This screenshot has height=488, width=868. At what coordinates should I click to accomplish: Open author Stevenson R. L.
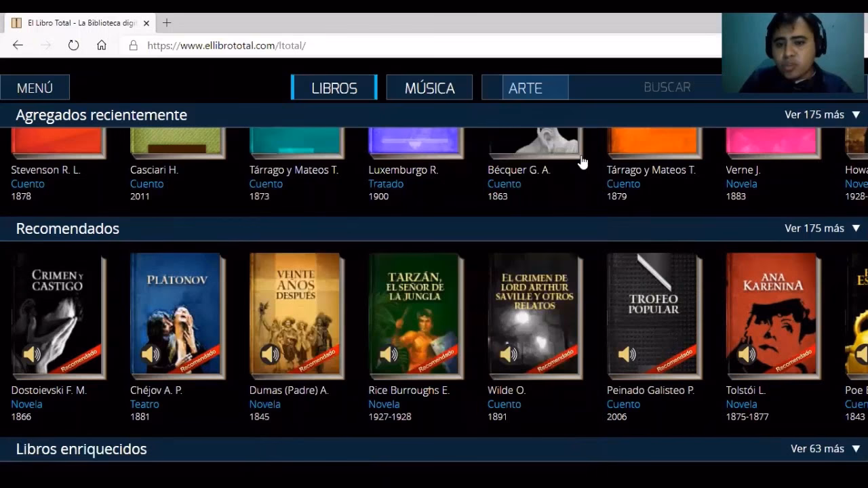tap(45, 170)
